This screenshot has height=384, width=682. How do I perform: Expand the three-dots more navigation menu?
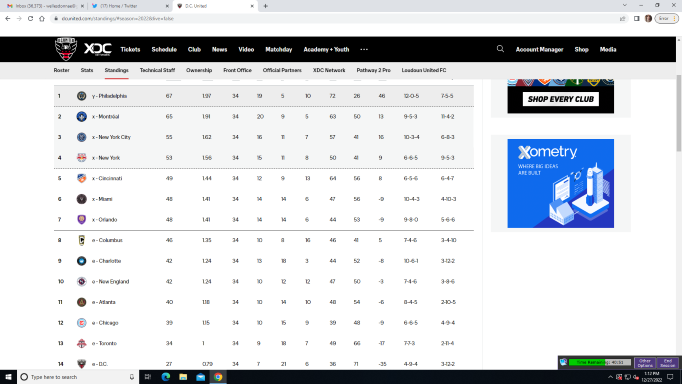click(x=364, y=50)
